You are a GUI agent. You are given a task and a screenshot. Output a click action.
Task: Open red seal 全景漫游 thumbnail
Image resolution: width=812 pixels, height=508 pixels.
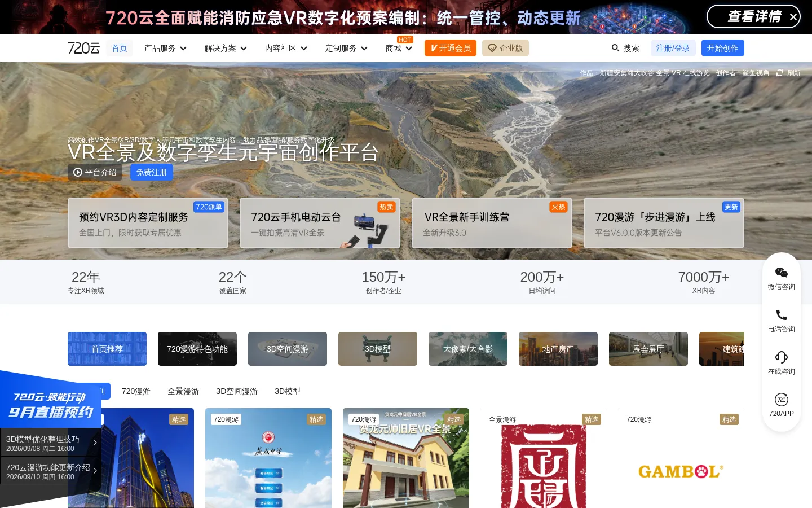click(x=544, y=458)
